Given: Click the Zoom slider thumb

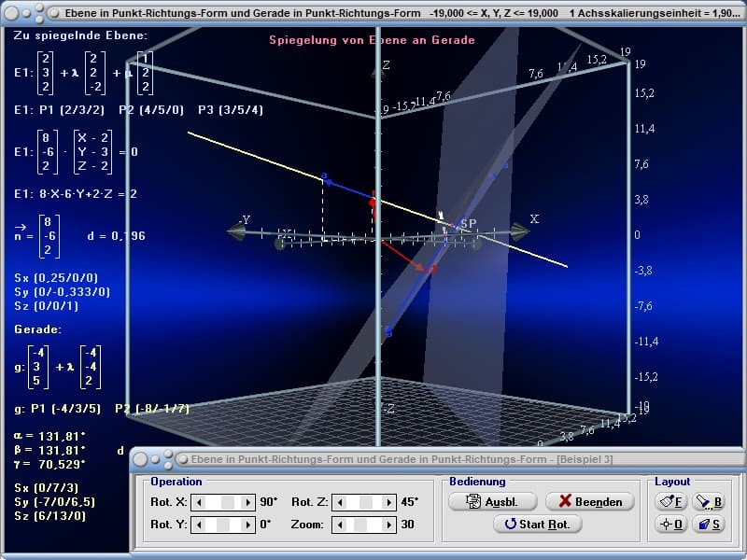Looking at the screenshot, I should point(360,525).
